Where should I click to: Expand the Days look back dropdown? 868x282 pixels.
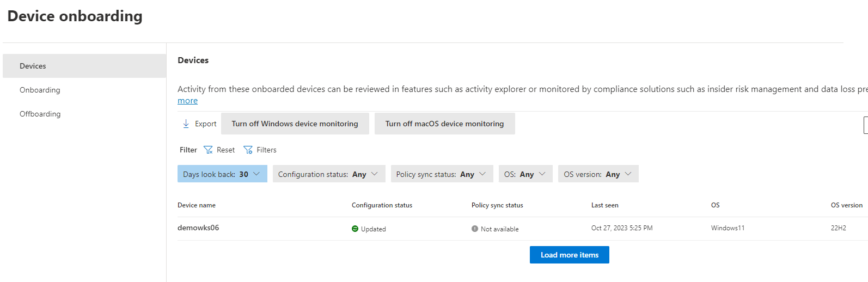(222, 174)
